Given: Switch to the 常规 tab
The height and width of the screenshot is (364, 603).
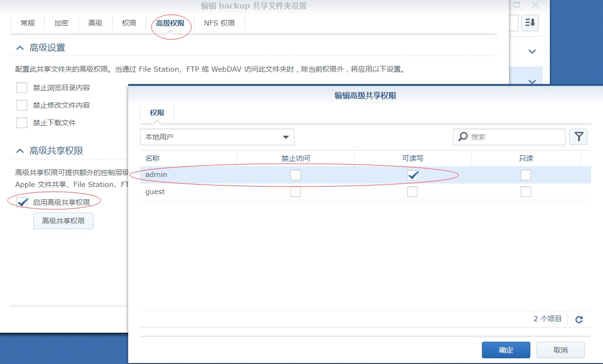Looking at the screenshot, I should coord(28,23).
